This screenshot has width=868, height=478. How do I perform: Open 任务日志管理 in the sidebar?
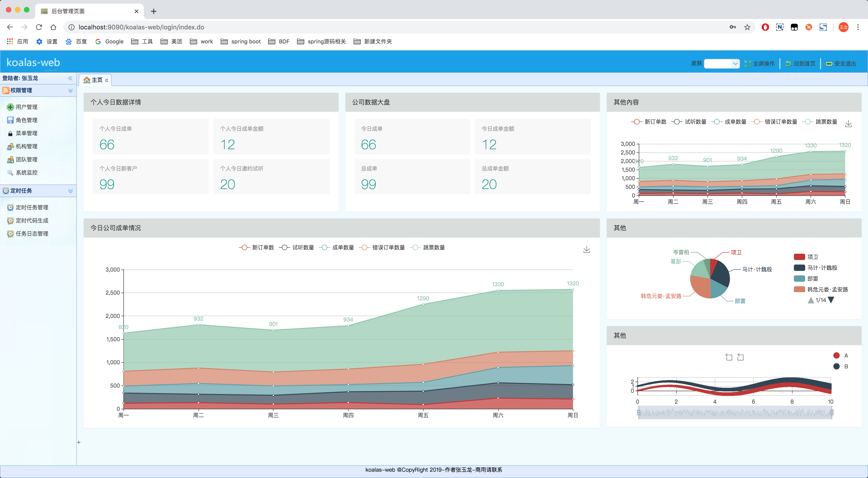[28, 234]
